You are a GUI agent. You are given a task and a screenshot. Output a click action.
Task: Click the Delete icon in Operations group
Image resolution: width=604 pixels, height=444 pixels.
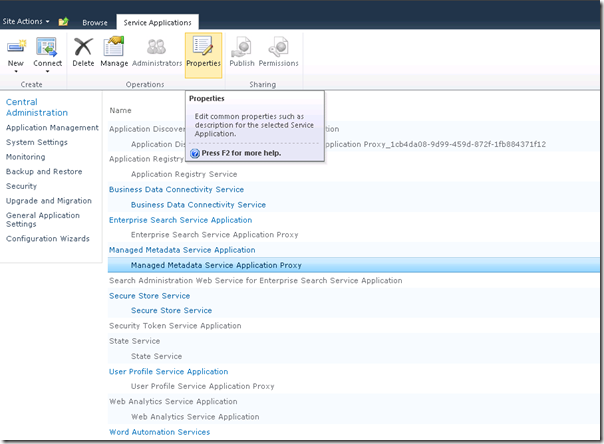point(83,51)
